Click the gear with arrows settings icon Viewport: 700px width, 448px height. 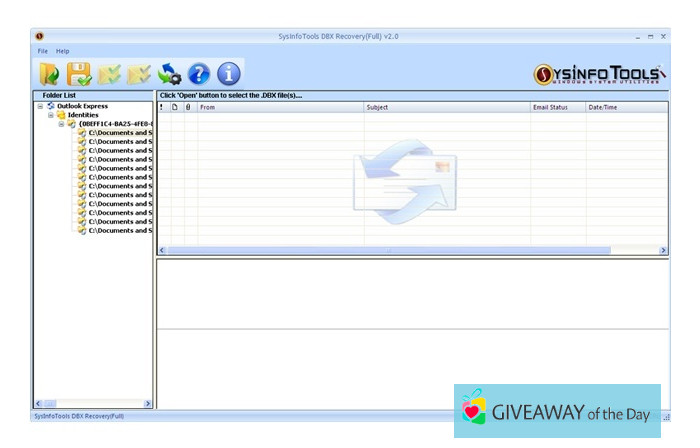pyautogui.click(x=170, y=73)
